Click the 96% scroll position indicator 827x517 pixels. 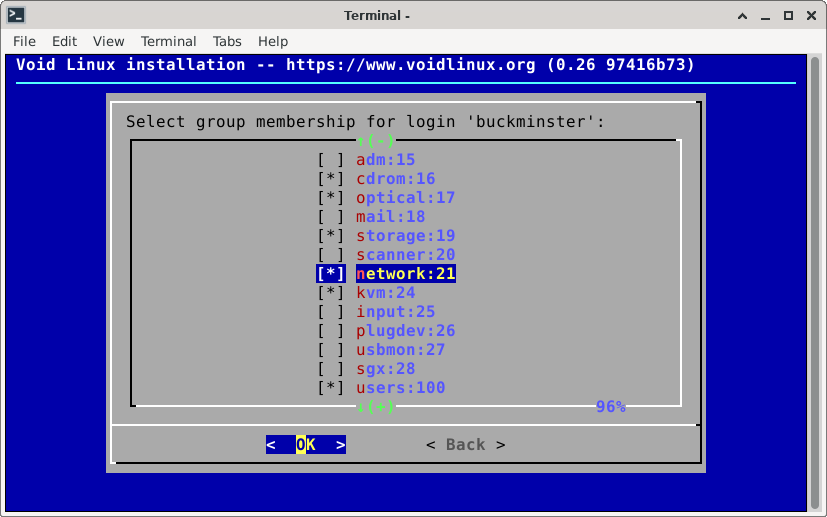coord(610,407)
